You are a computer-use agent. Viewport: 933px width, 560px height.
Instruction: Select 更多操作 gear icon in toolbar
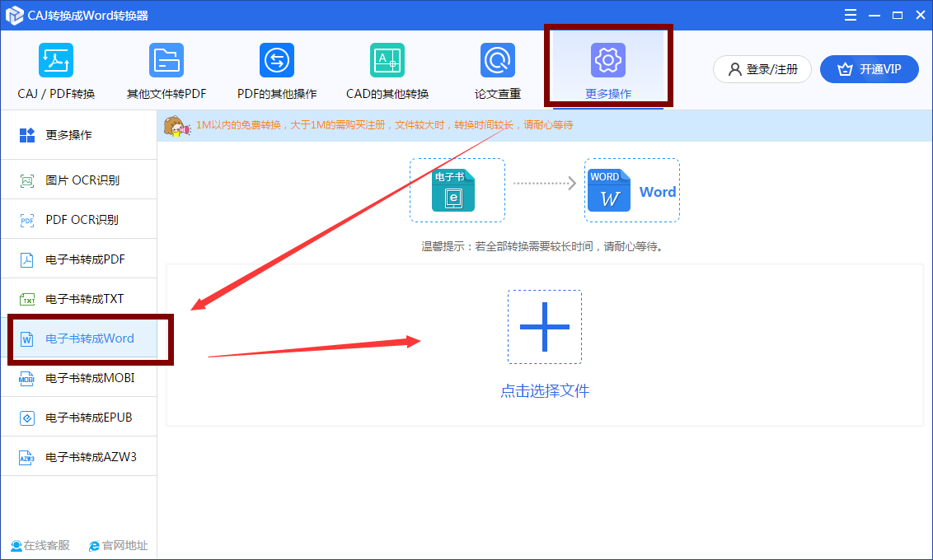(x=608, y=60)
